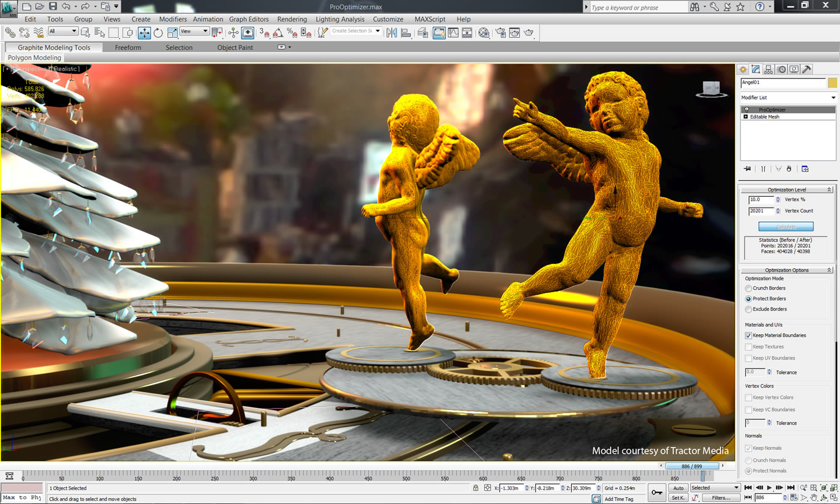Viewport: 840px width, 504px height.
Task: Select the Exclude Borders option
Action: click(x=748, y=309)
